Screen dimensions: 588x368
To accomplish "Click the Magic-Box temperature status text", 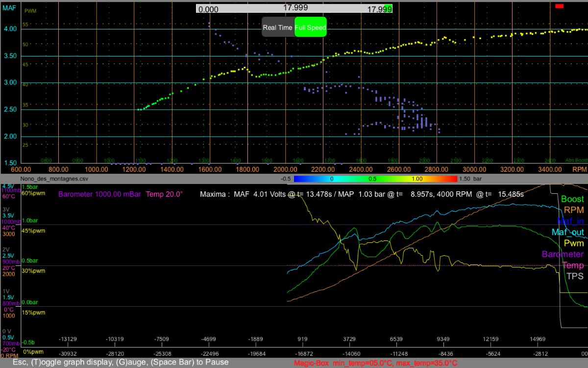I will point(376,363).
